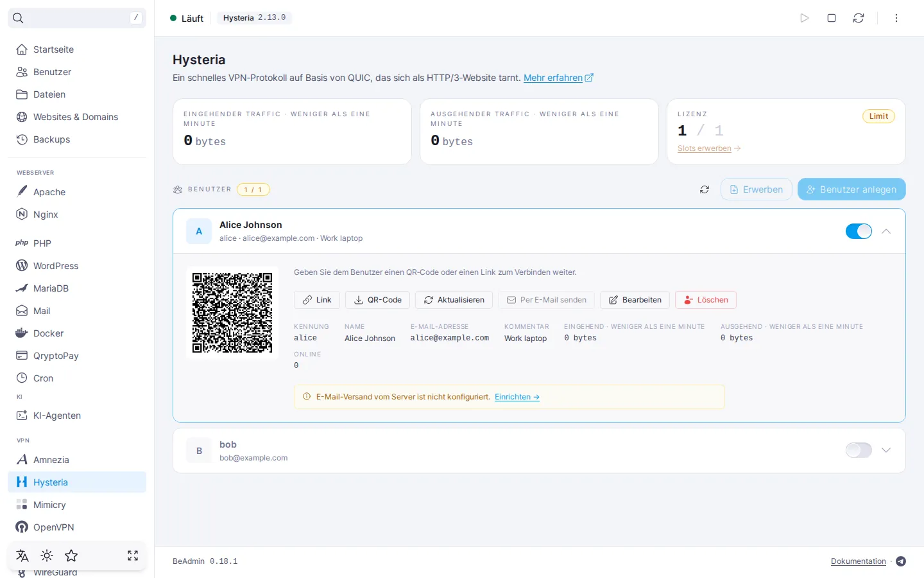Open Telegram icon in footer
This screenshot has height=578, width=924.
[901, 561]
